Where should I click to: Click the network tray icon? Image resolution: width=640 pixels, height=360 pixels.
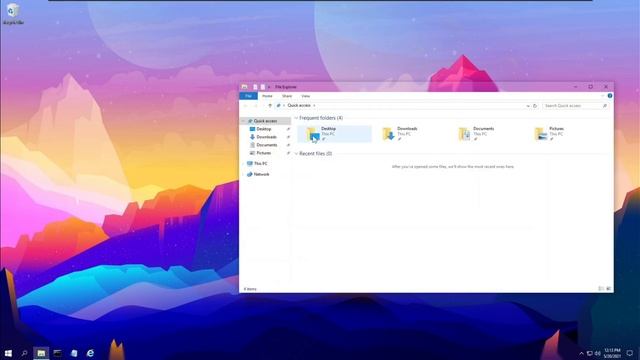589,353
